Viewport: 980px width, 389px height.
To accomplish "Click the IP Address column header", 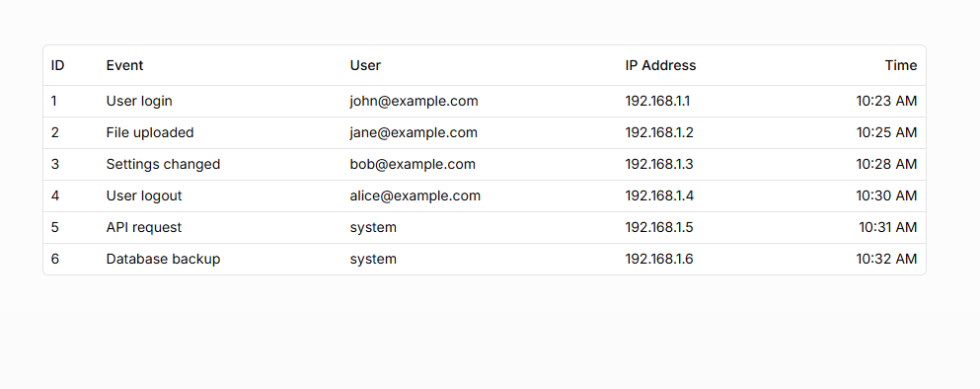I will click(x=660, y=66).
